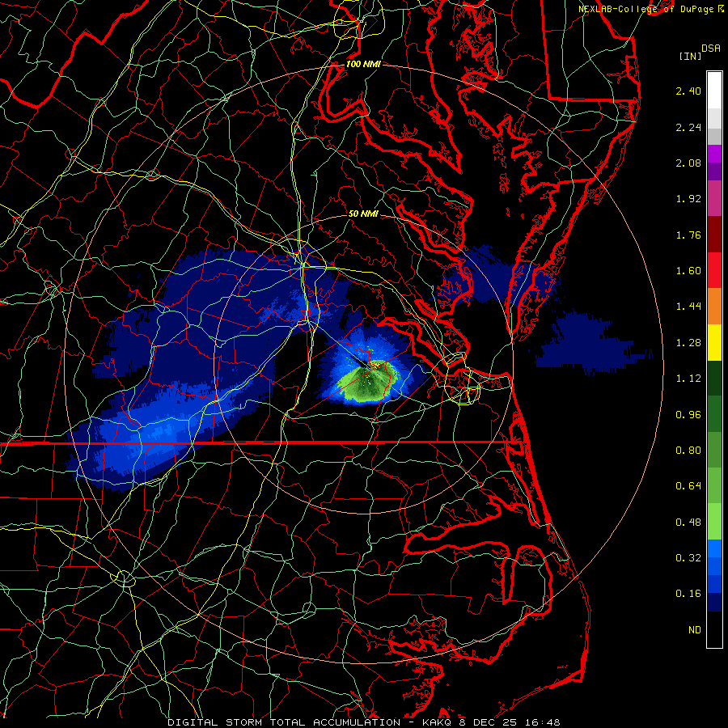Click the NEXLAB-College of DuPage credit text
Image resolution: width=728 pixels, height=728 pixels.
point(645,9)
